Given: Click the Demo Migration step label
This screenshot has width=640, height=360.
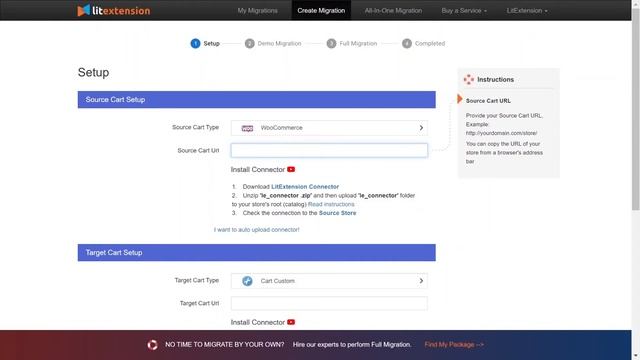Looking at the screenshot, I should coord(279,43).
